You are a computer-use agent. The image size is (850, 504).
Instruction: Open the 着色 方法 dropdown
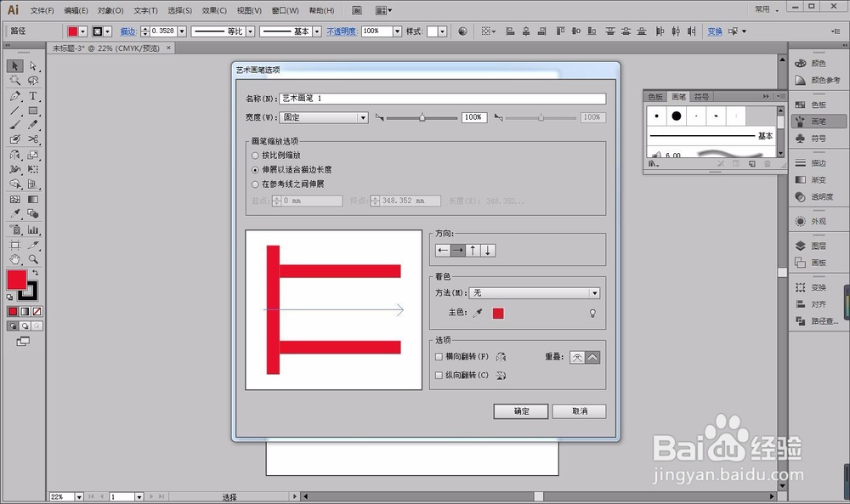535,293
